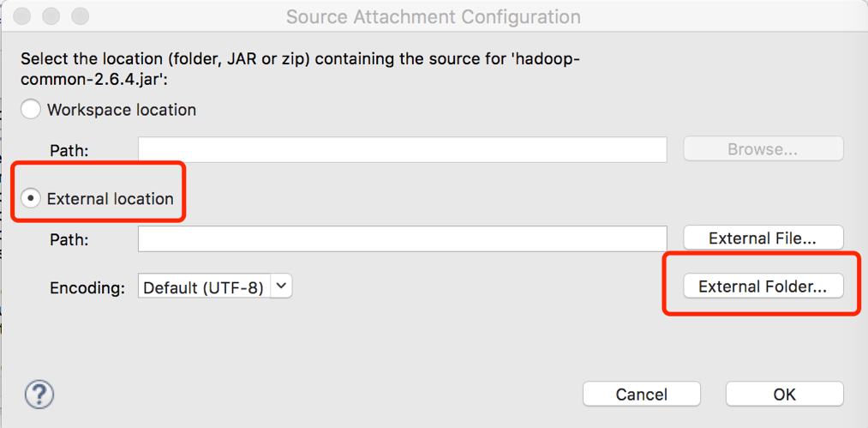Cancel the source attachment dialog
Image resolution: width=868 pixels, height=428 pixels.
pos(642,395)
